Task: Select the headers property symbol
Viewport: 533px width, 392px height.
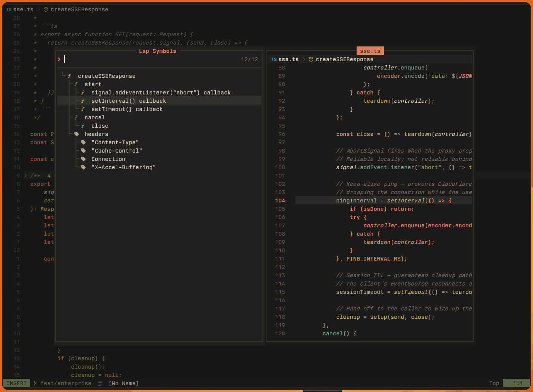Action: (x=96, y=134)
